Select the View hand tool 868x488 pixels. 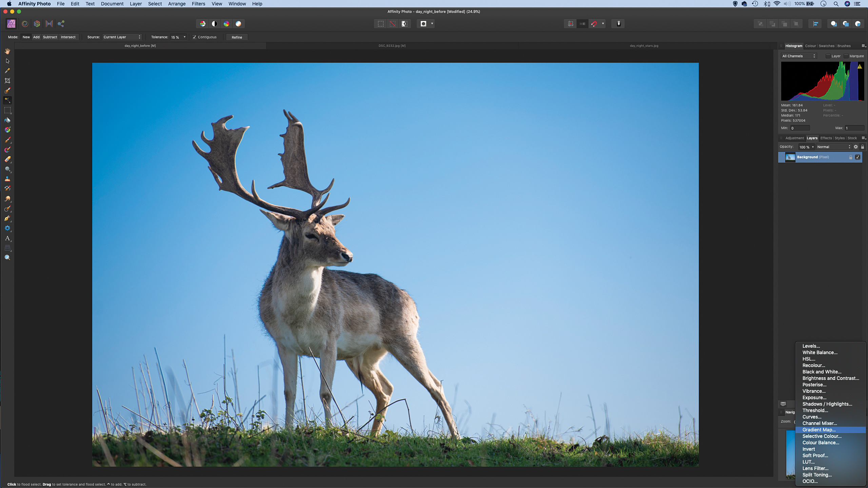click(x=7, y=51)
